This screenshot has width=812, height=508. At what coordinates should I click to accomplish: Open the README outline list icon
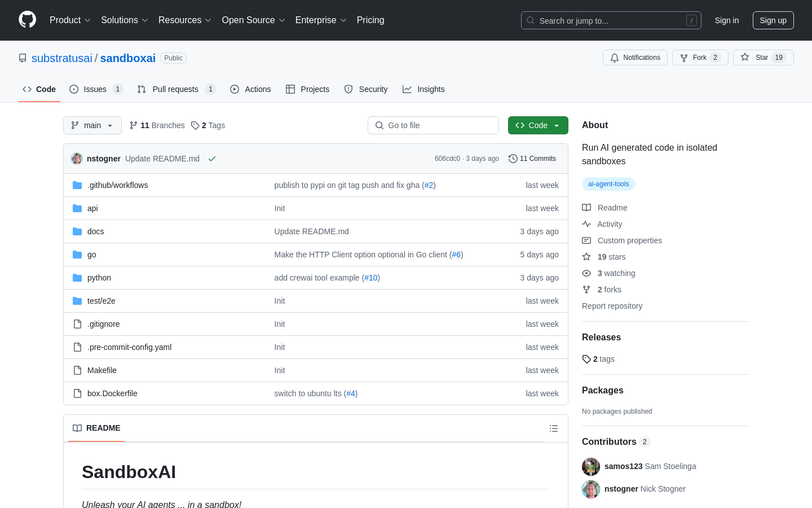tap(554, 428)
